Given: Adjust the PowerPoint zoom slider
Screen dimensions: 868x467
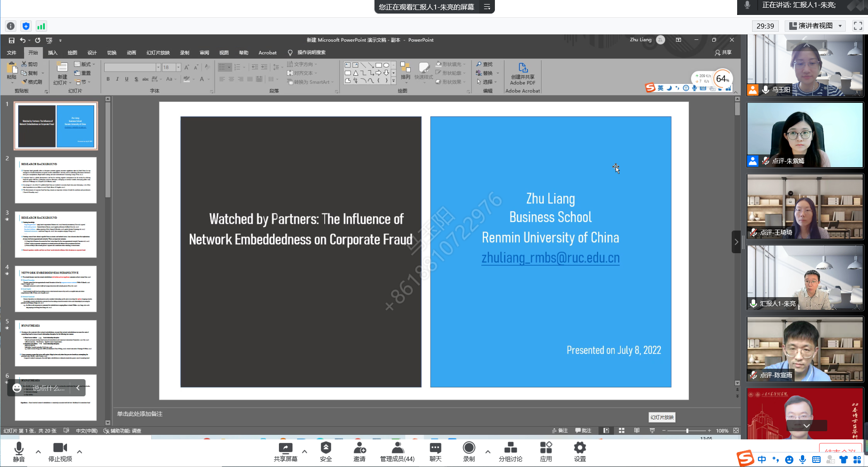Looking at the screenshot, I should point(687,430).
